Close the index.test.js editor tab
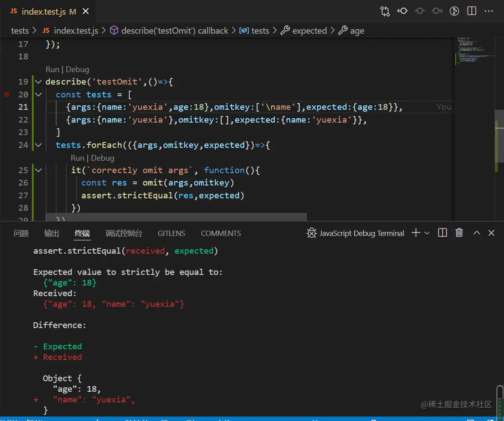 click(86, 12)
